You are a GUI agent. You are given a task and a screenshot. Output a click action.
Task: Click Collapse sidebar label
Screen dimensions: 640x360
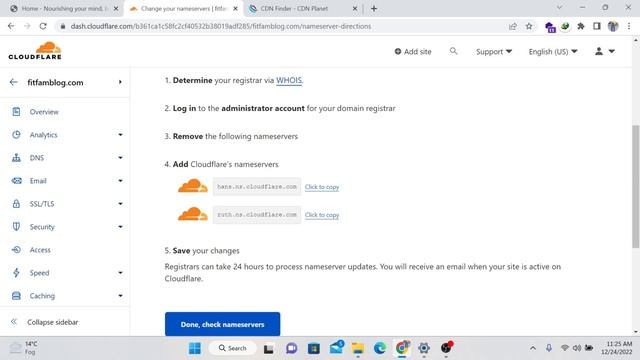click(x=53, y=322)
